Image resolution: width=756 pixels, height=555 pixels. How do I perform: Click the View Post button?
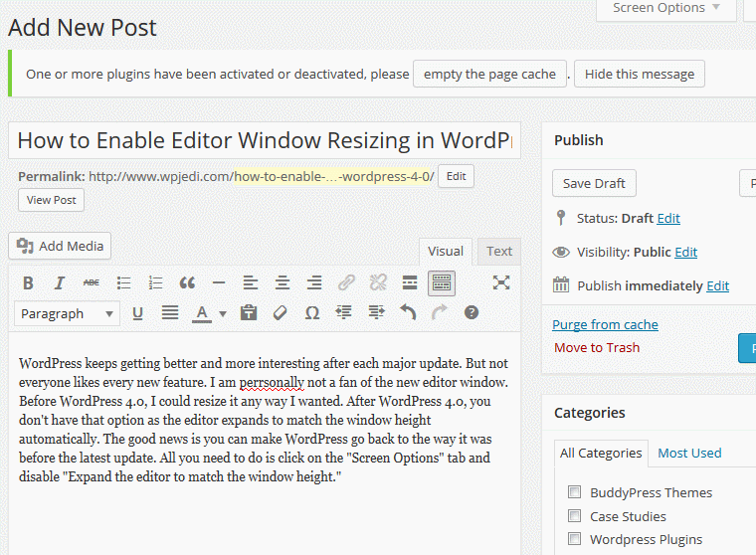[51, 200]
